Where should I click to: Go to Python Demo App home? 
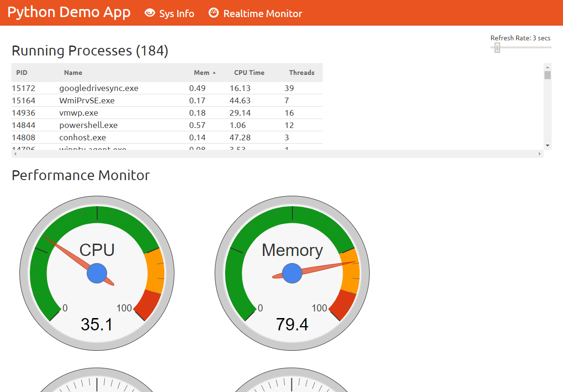pos(69,12)
